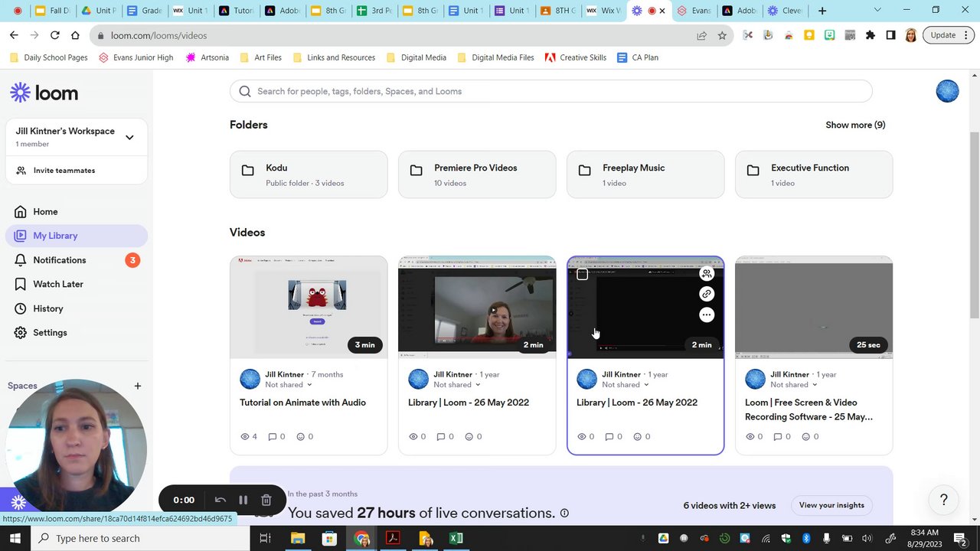Viewport: 980px width, 551px height.
Task: Open a new browser tab
Action: pyautogui.click(x=822, y=11)
